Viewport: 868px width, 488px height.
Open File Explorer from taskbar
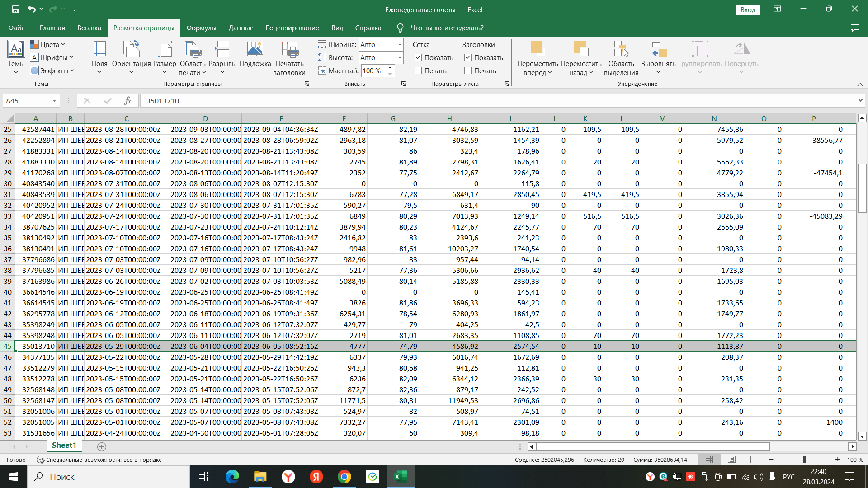point(260,477)
